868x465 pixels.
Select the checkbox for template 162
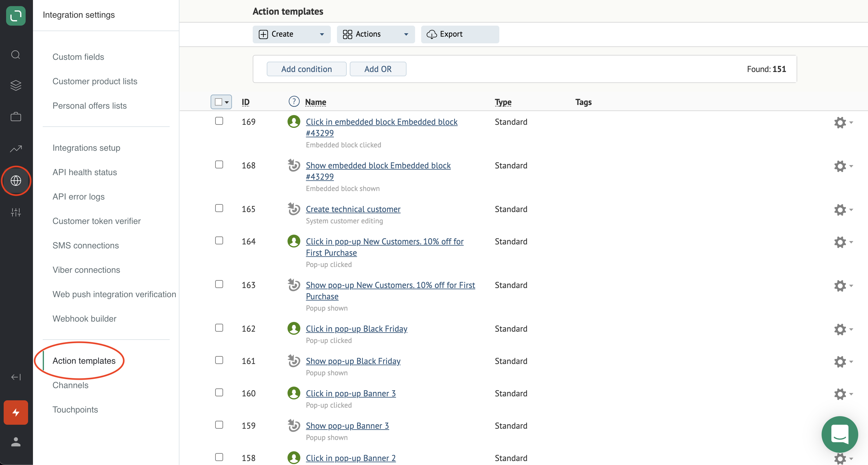tap(219, 328)
